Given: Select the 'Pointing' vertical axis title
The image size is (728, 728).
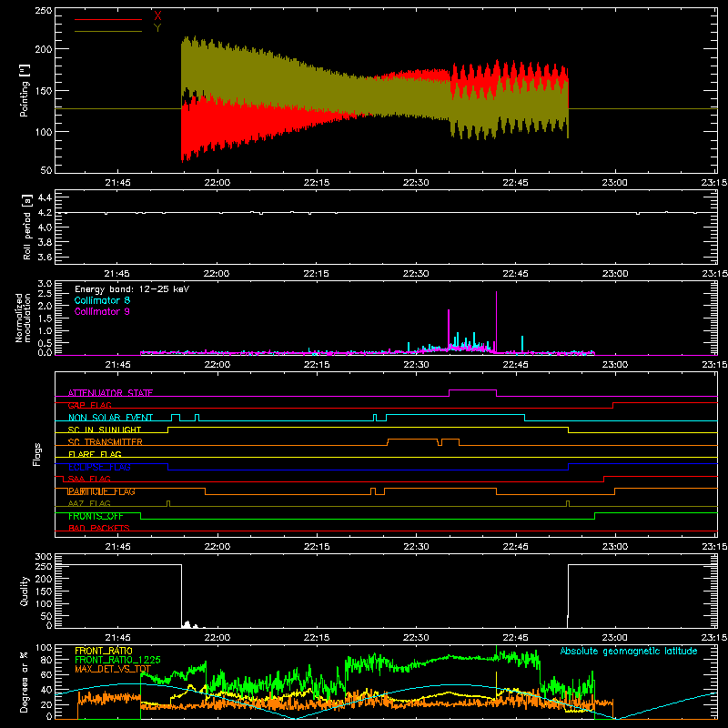Looking at the screenshot, I should coord(25,90).
